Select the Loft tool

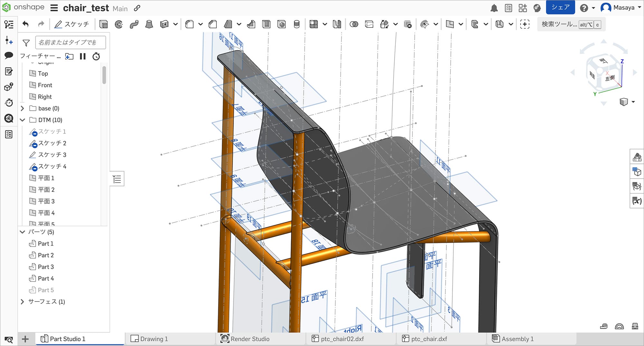pos(148,24)
